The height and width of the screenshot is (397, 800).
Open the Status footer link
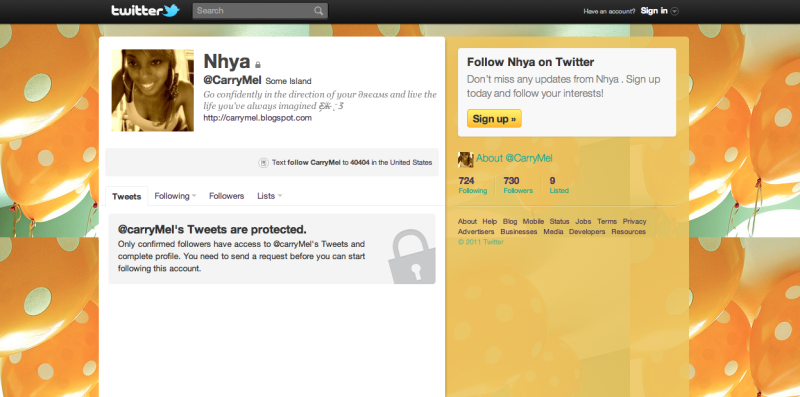coord(559,221)
